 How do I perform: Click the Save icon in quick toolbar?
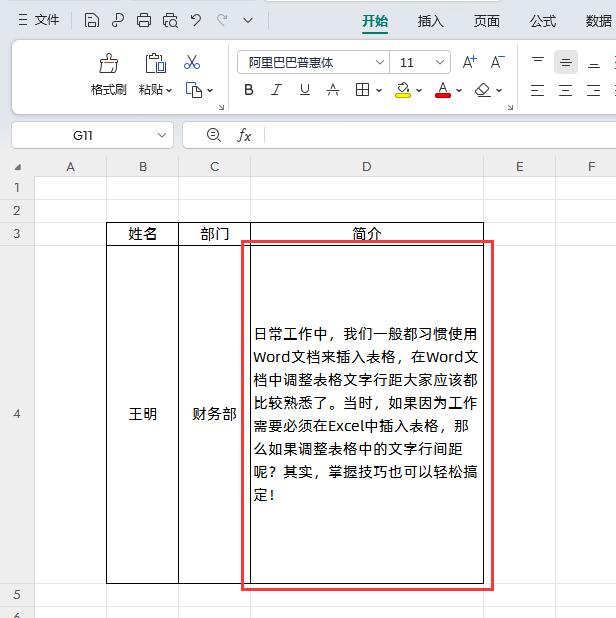point(91,20)
